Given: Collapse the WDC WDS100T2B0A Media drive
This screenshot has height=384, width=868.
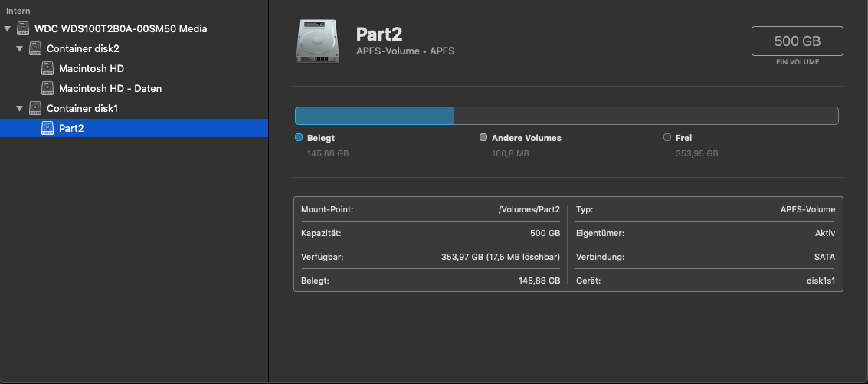Looking at the screenshot, I should 8,28.
